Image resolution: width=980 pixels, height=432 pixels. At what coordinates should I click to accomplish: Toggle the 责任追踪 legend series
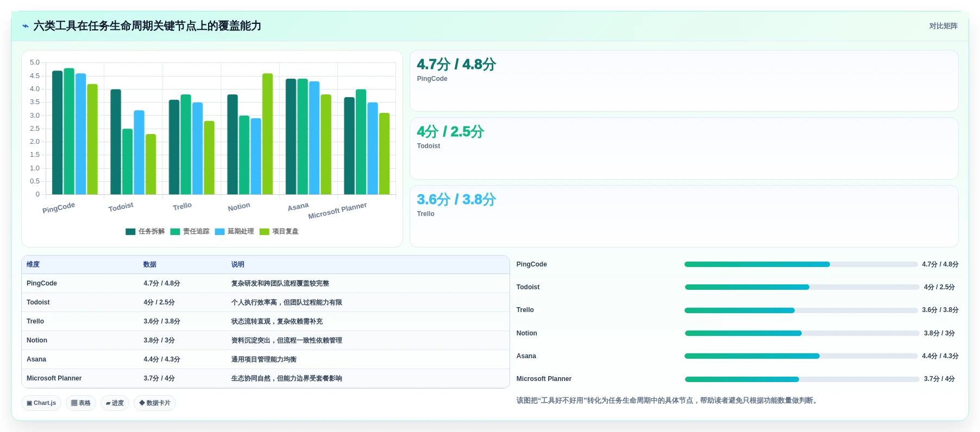190,231
